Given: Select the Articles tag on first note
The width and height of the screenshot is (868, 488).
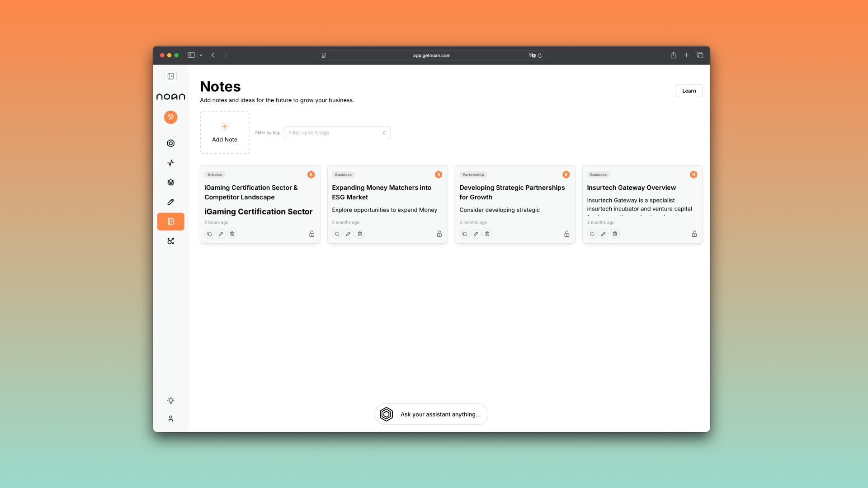Looking at the screenshot, I should click(215, 175).
